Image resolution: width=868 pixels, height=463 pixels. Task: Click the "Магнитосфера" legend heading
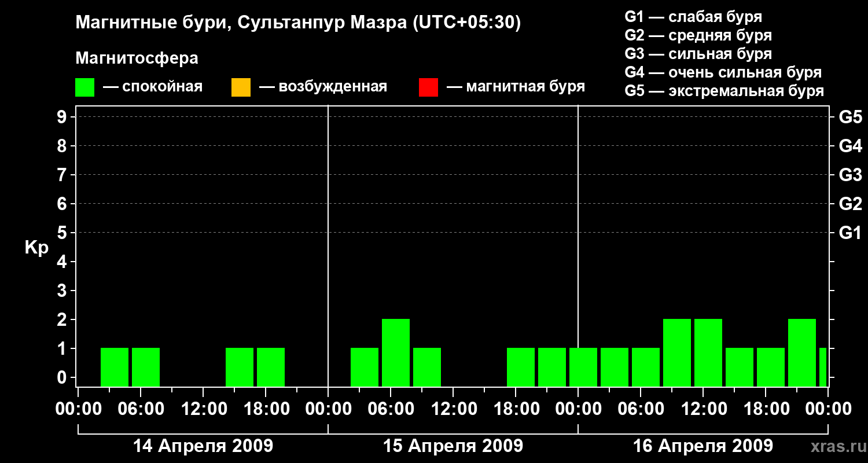[x=137, y=58]
